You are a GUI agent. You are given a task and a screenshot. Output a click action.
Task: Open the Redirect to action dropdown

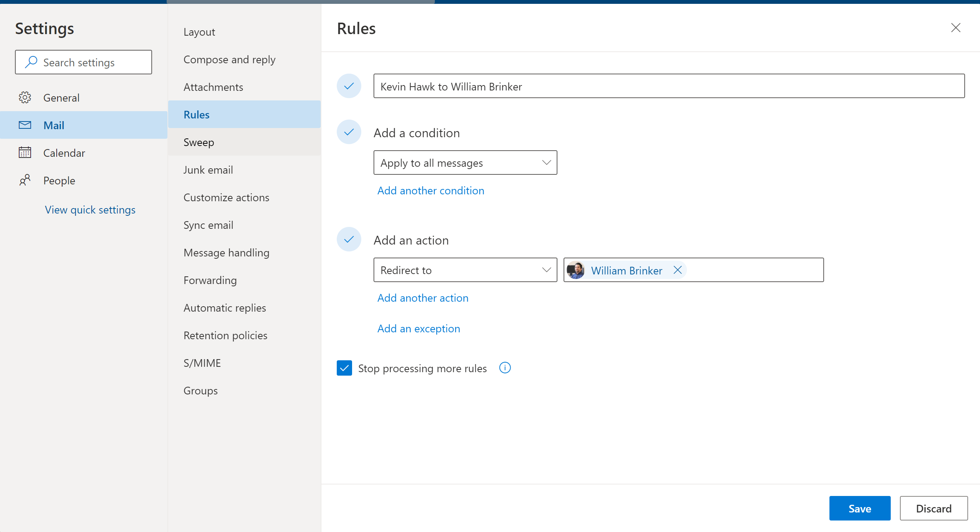[465, 270]
